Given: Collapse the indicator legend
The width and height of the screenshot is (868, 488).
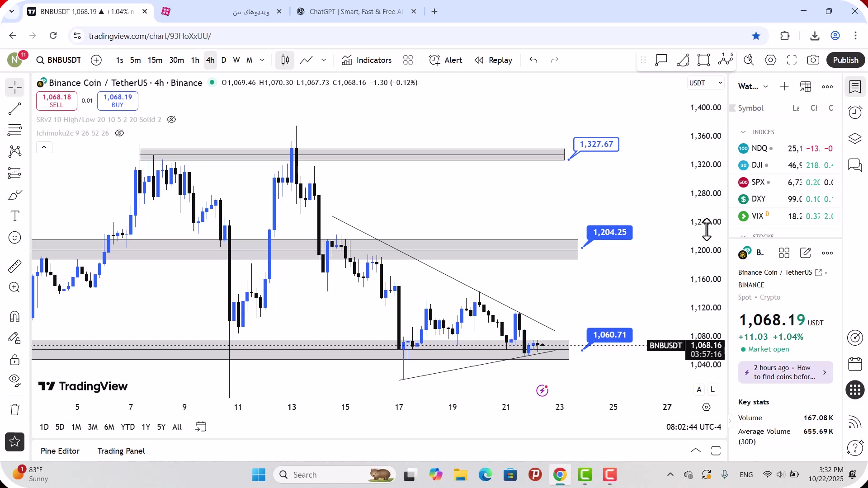Looking at the screenshot, I should point(44,147).
